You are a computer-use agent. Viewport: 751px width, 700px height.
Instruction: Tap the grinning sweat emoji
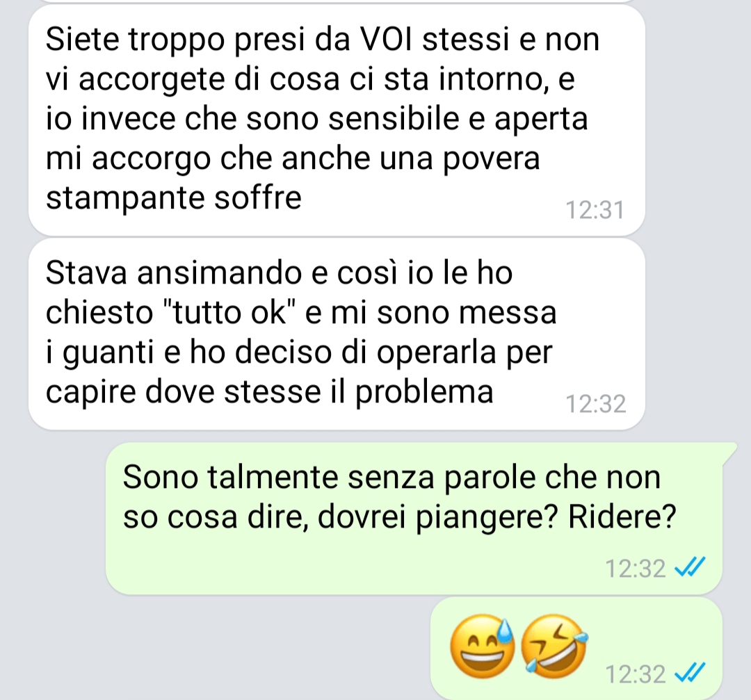pyautogui.click(x=483, y=647)
